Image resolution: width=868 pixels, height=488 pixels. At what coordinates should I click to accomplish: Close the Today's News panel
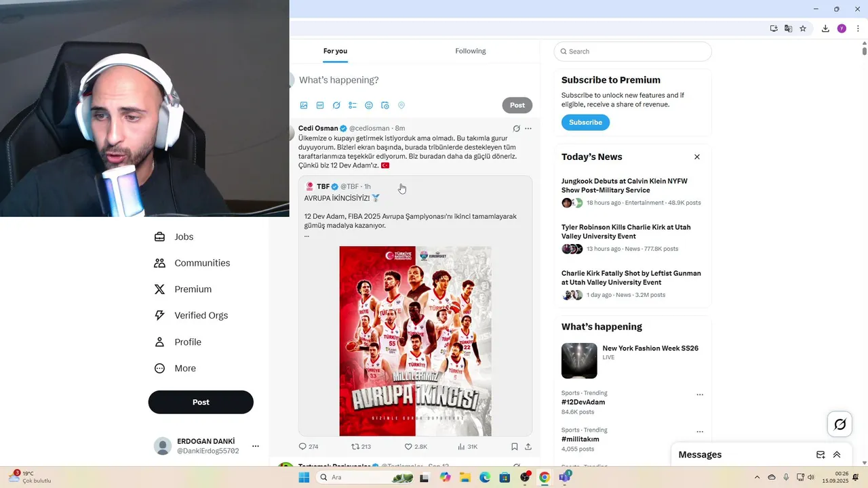point(696,157)
